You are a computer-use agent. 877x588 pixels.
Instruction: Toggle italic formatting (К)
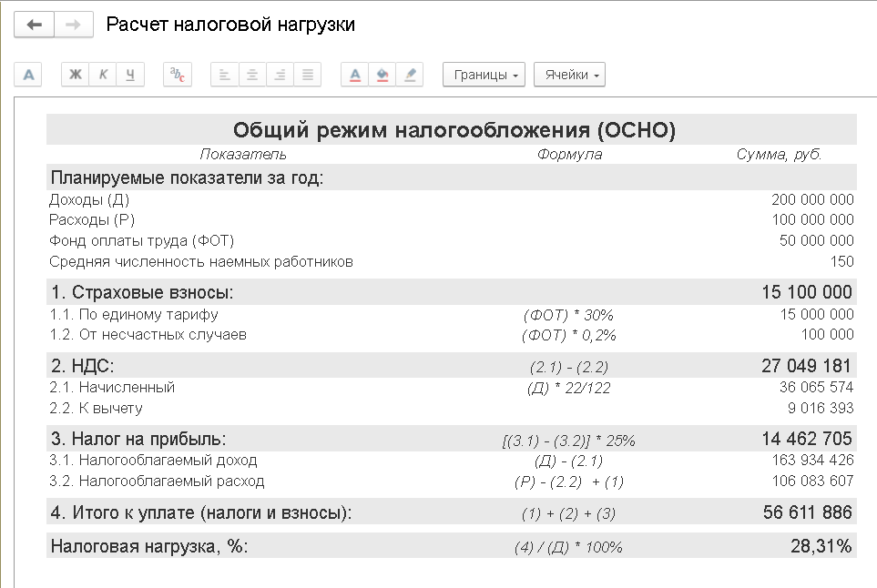[103, 75]
